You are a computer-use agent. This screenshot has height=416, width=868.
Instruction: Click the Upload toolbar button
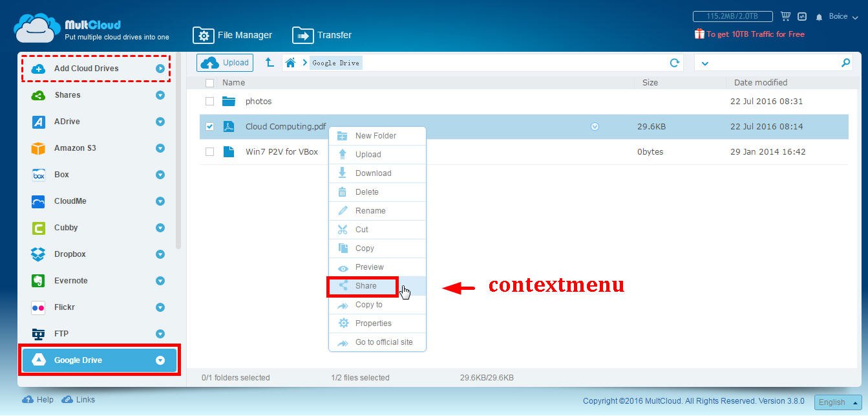click(x=225, y=63)
